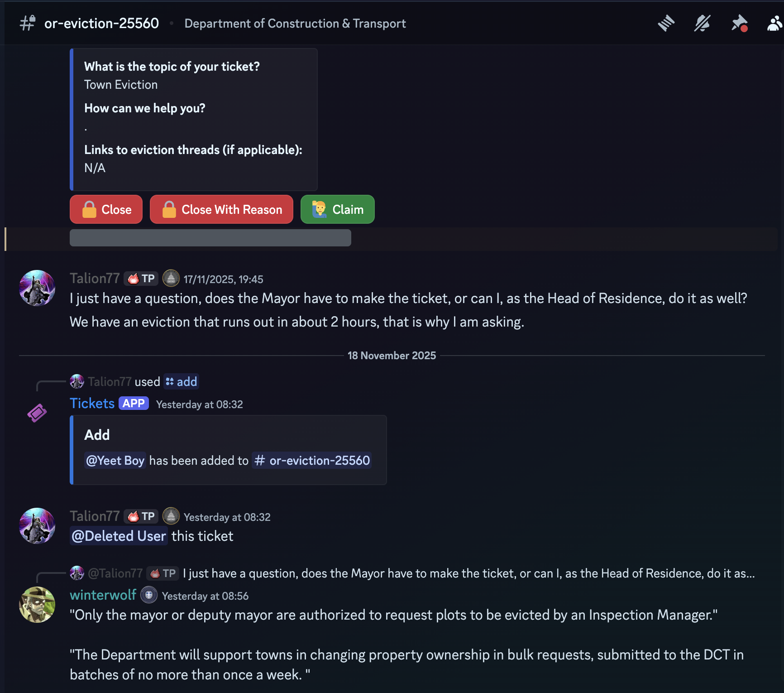Screen dimensions: 784x693
Task: Click the TP server tag beside Talion77's 19:45 message
Action: 141,279
